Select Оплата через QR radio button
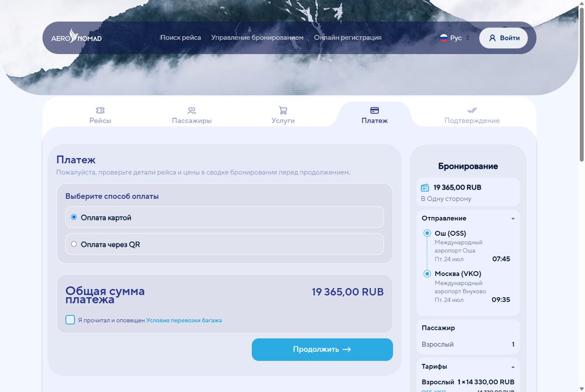585x392 pixels. [x=74, y=244]
